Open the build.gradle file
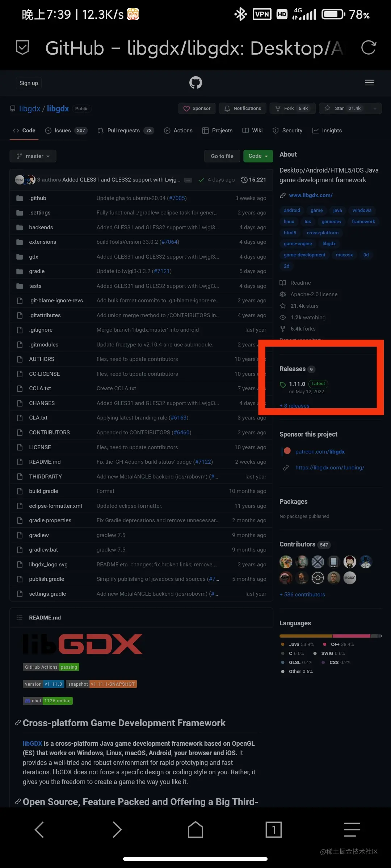 click(43, 491)
